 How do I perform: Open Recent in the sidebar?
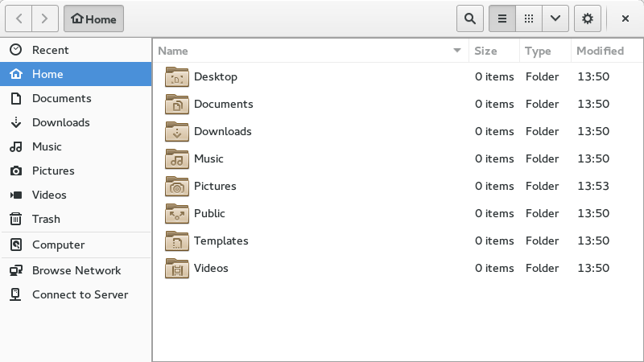click(76, 50)
